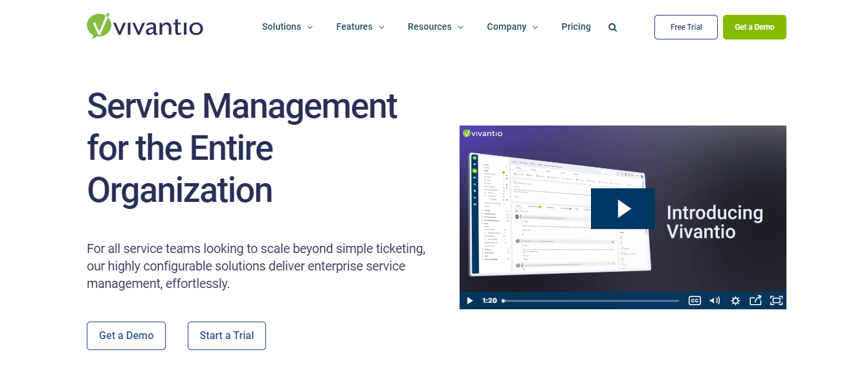Play the Introducing Vivantio video
Screen dimensions: 868x374
[x=623, y=208]
